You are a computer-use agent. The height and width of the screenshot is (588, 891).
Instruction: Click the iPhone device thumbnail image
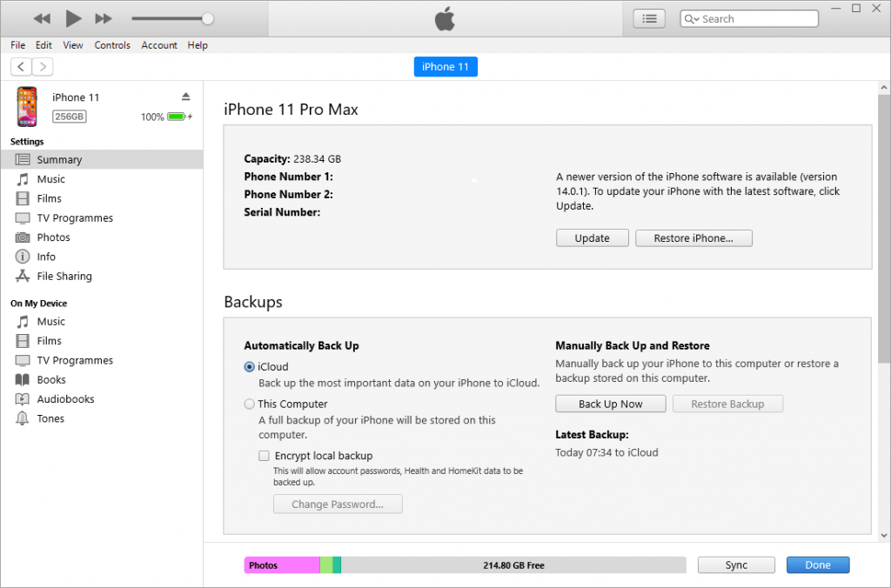point(27,106)
